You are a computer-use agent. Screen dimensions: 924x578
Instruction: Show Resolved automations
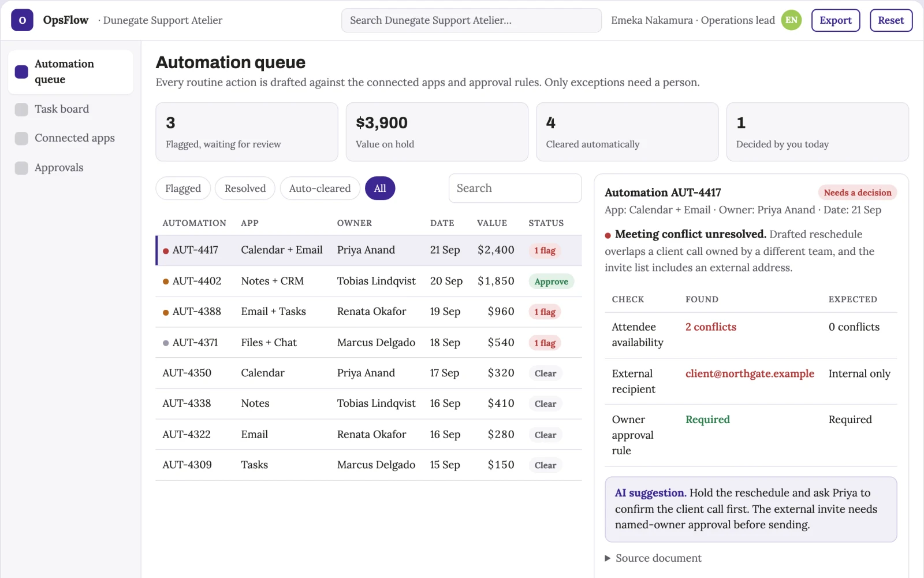tap(245, 188)
